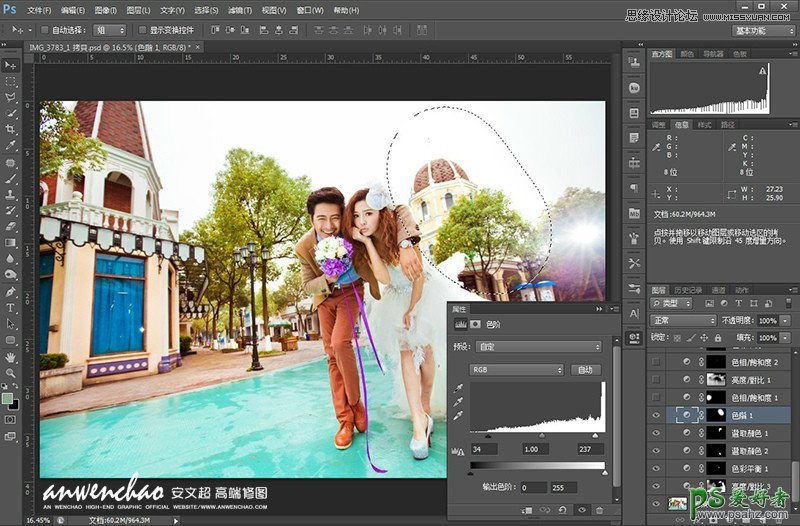Select the Crop tool

tap(11, 130)
